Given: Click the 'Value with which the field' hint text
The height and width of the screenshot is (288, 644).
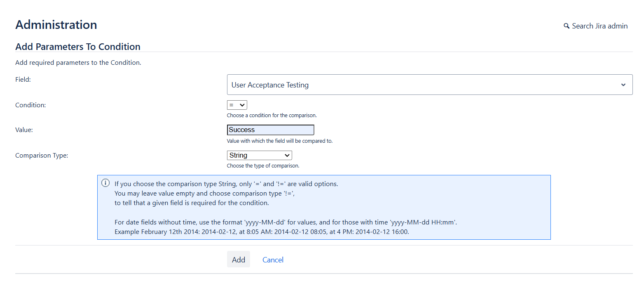Looking at the screenshot, I should [279, 141].
